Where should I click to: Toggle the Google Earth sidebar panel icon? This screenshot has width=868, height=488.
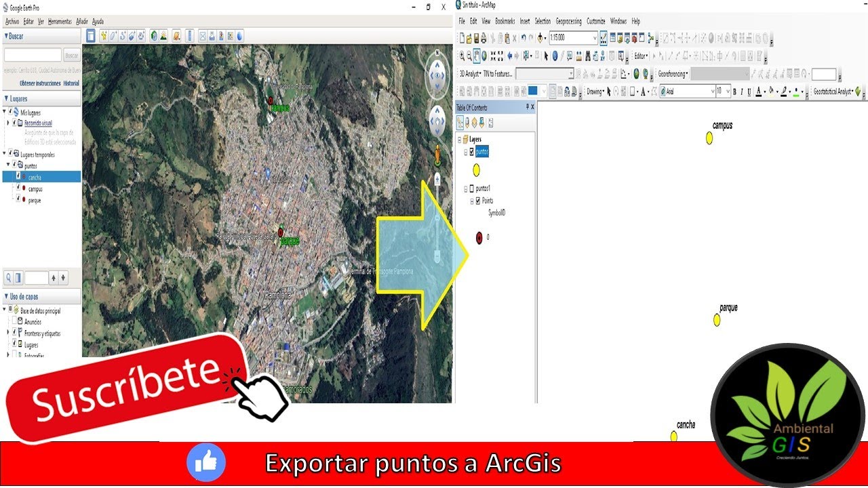[x=91, y=36]
